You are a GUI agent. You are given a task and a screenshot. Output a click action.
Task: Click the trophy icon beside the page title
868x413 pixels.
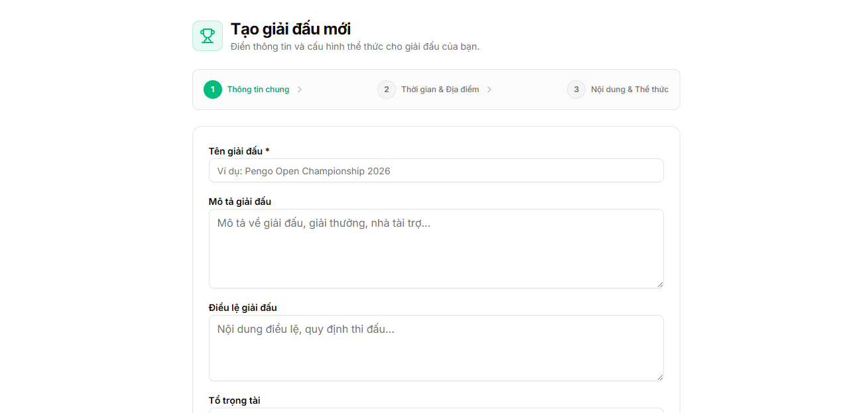208,36
